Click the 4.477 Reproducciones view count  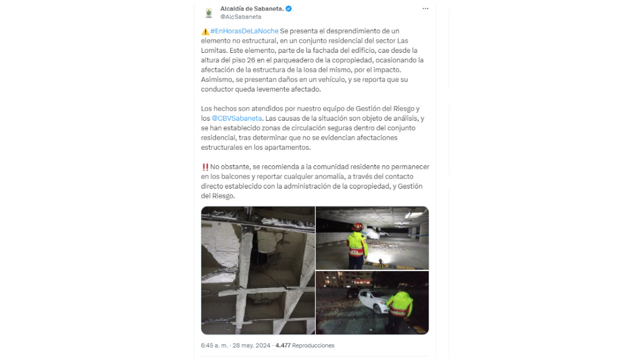point(305,345)
